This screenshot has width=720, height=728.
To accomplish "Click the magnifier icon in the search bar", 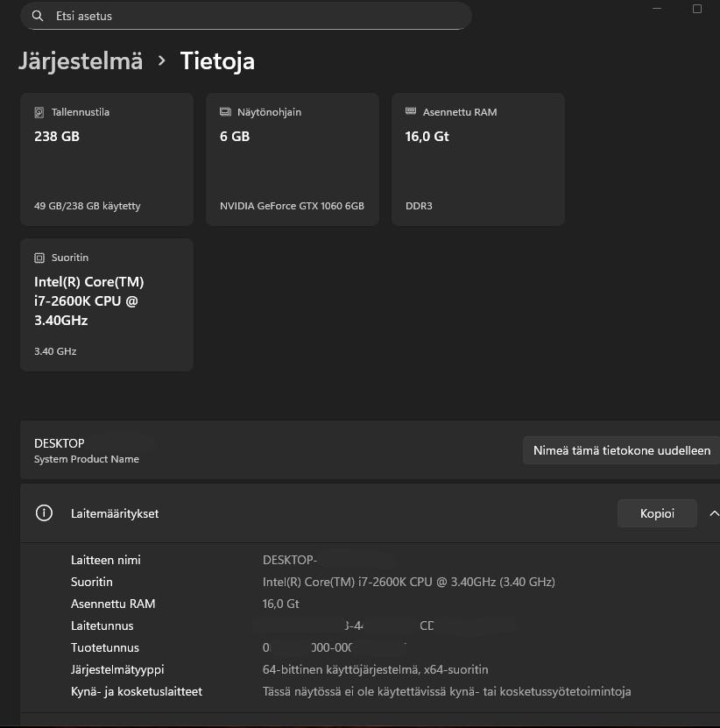I will click(36, 16).
